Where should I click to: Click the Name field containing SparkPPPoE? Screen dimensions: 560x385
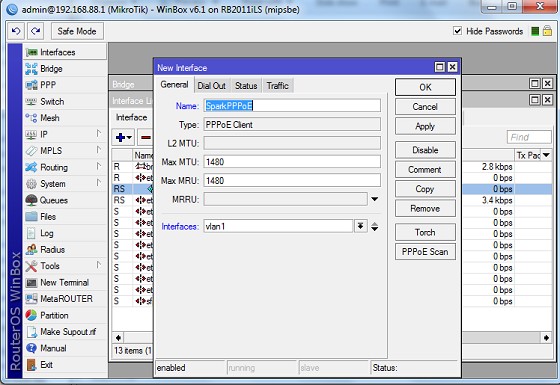[292, 106]
